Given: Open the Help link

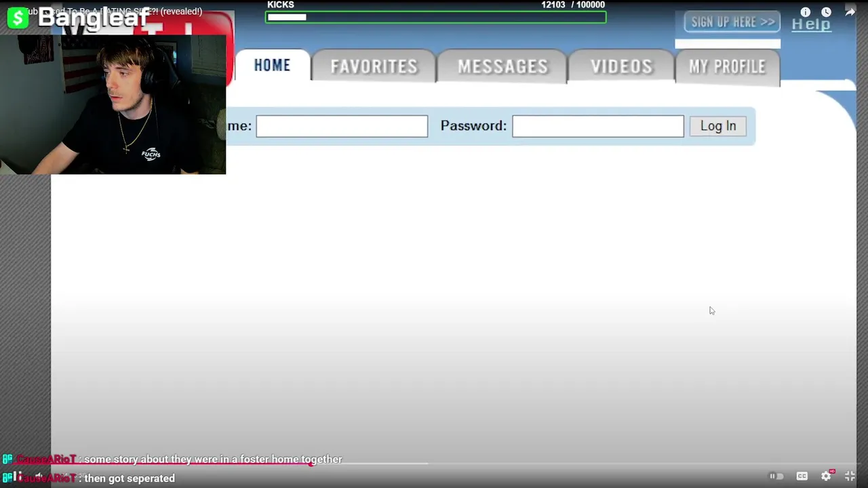Looking at the screenshot, I should (811, 24).
